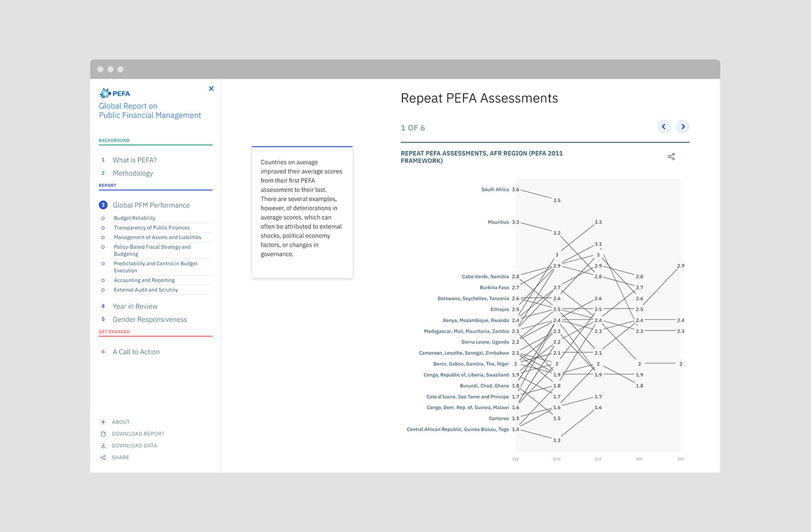Viewport: 811px width, 532px height.
Task: Select the Predictability and Control bullet
Action: click(x=103, y=263)
